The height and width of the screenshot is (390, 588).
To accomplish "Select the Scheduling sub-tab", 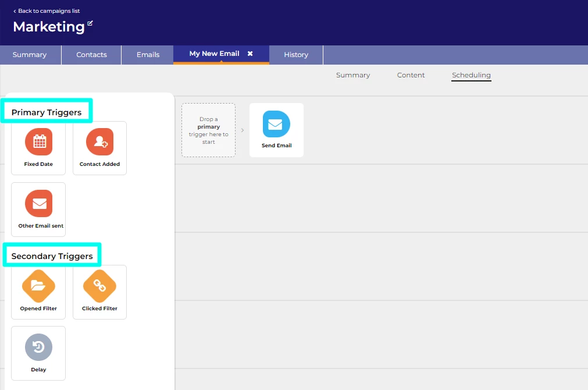I will pyautogui.click(x=471, y=75).
